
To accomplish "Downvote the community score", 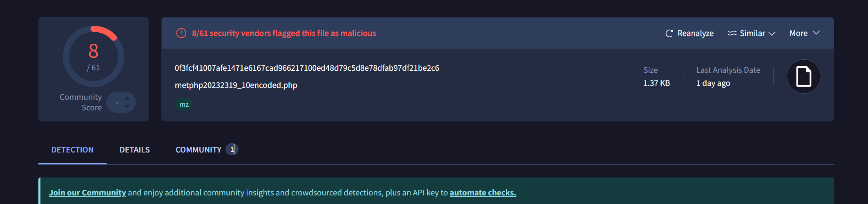I will pos(127,106).
